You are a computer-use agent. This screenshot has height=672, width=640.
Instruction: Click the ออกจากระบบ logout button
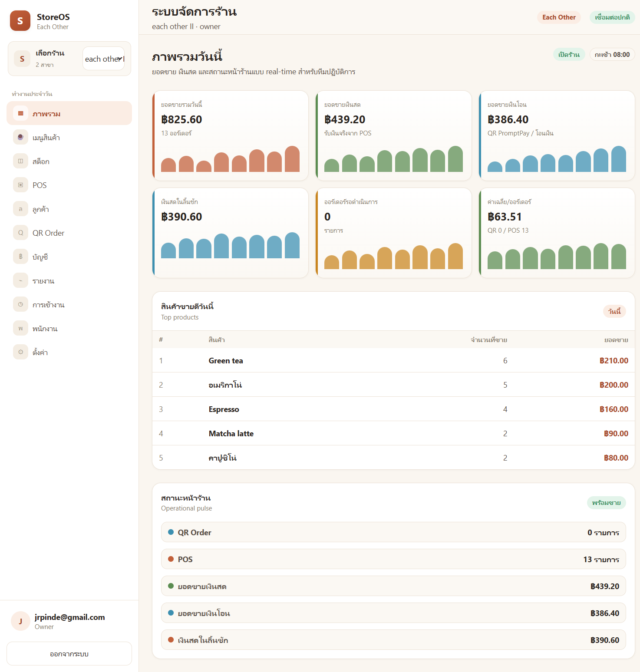point(69,653)
